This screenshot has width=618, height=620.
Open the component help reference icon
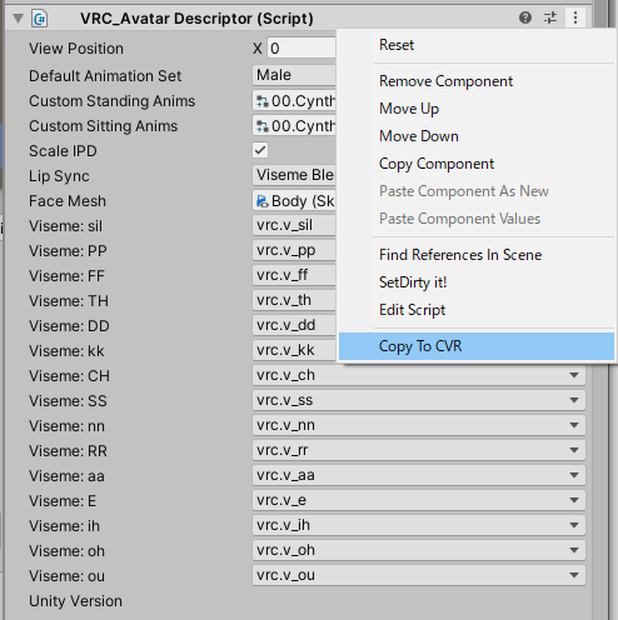(525, 18)
